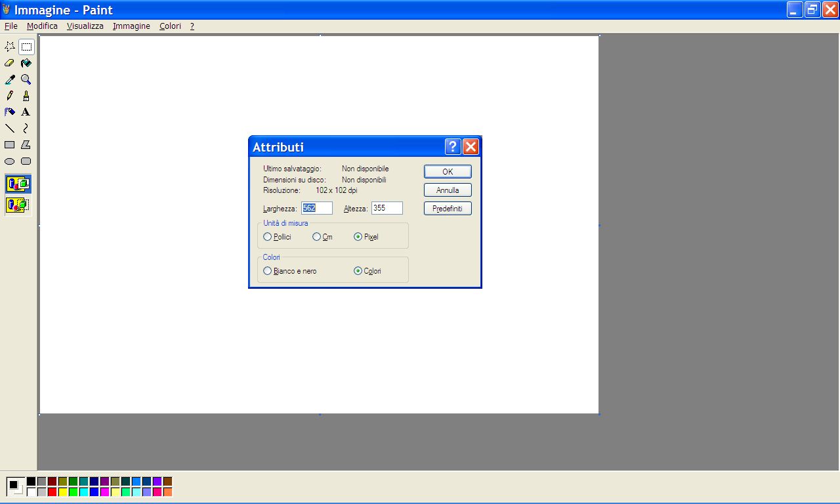The height and width of the screenshot is (504, 840).
Task: Pick the light gray color swatch
Action: 41,492
